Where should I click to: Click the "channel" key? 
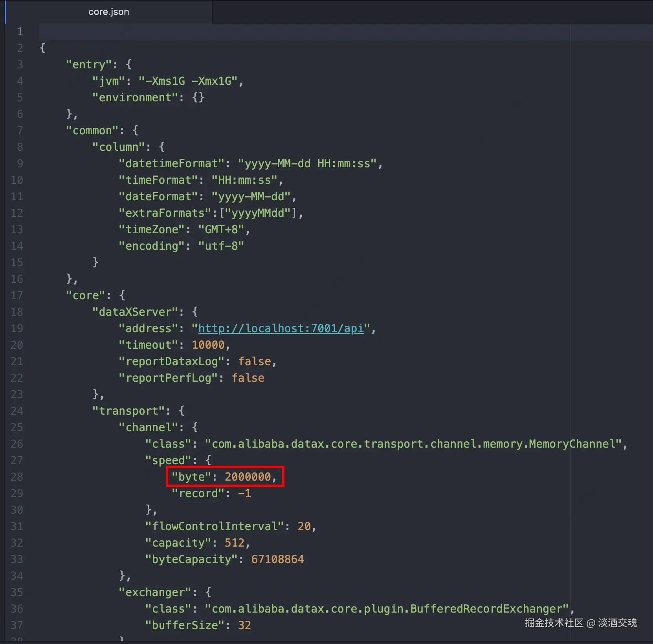[x=148, y=427]
